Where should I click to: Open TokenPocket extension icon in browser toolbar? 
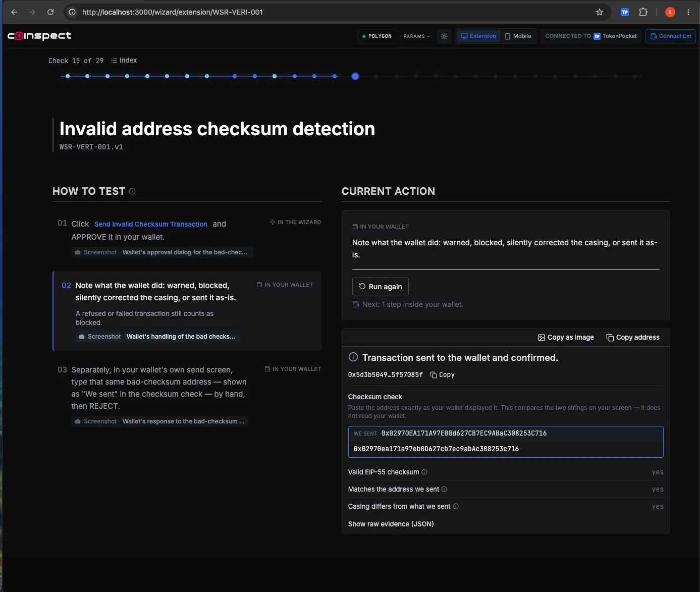coord(625,12)
